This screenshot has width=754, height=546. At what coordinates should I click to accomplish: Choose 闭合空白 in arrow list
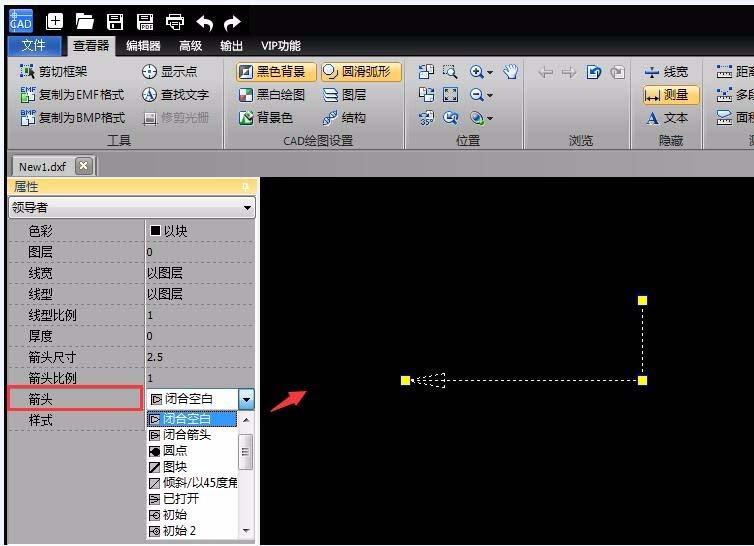coord(192,419)
